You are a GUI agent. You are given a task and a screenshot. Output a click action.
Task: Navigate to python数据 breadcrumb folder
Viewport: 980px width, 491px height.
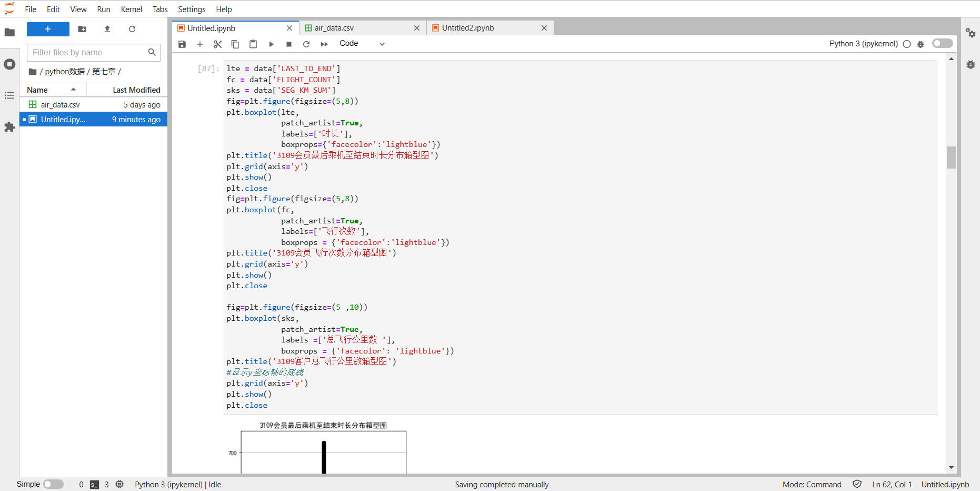(65, 72)
